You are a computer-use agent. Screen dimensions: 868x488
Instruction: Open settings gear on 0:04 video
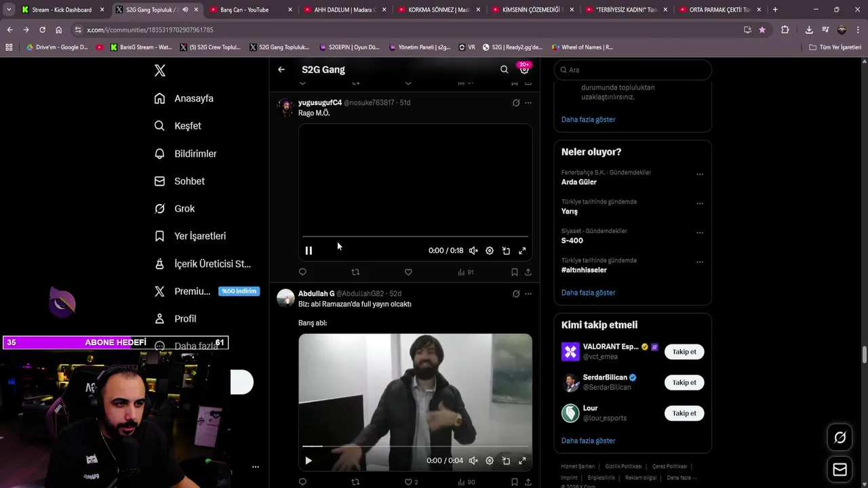click(x=490, y=461)
